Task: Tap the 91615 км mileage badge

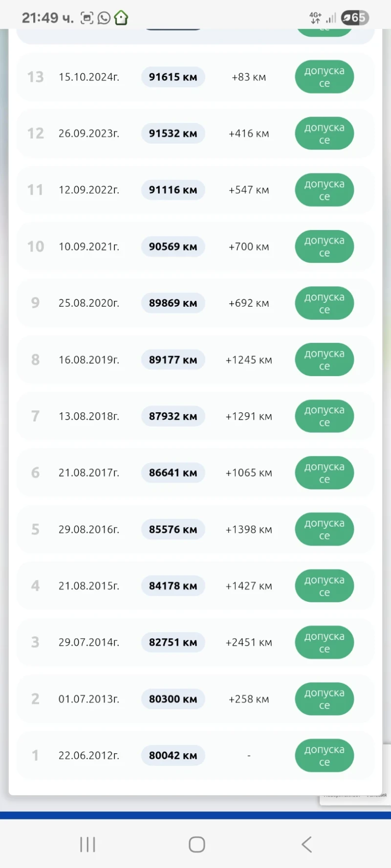Action: point(173,77)
